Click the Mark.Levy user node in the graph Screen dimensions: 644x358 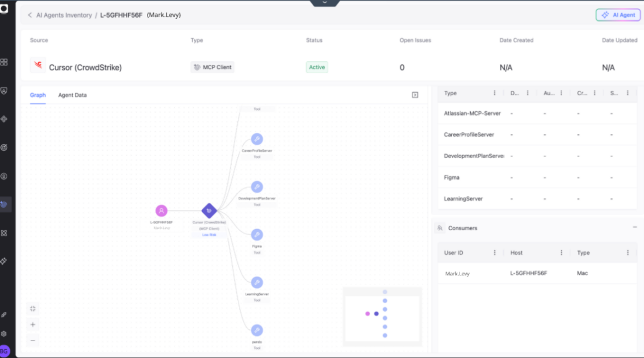(161, 210)
